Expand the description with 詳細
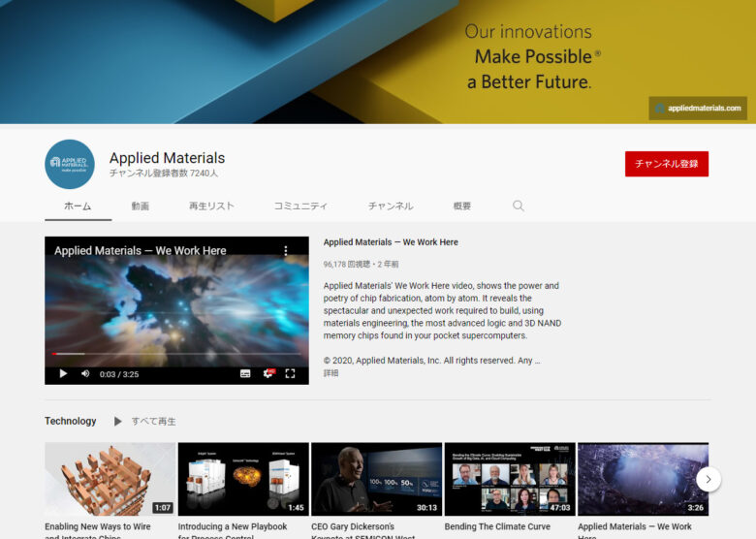 click(331, 373)
